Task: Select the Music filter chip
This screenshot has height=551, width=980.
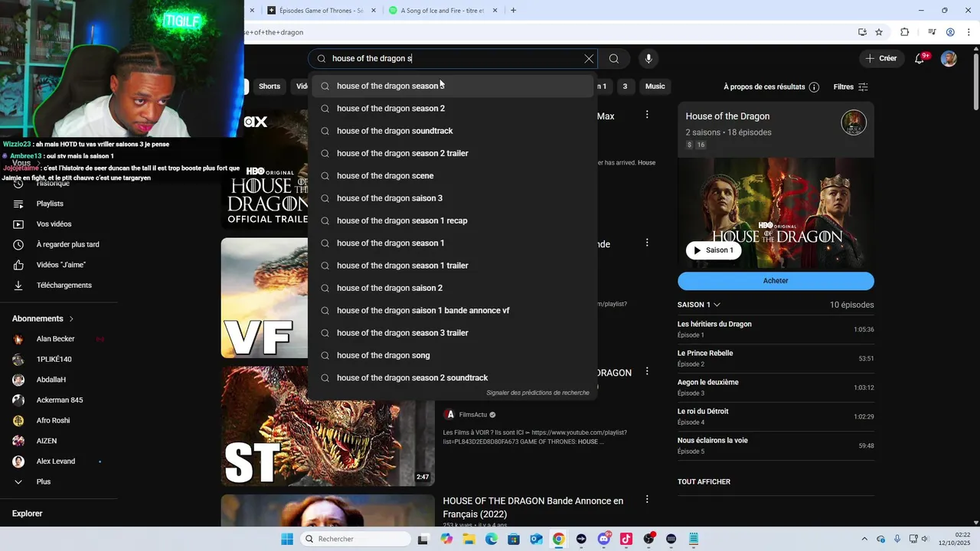Action: click(x=655, y=86)
